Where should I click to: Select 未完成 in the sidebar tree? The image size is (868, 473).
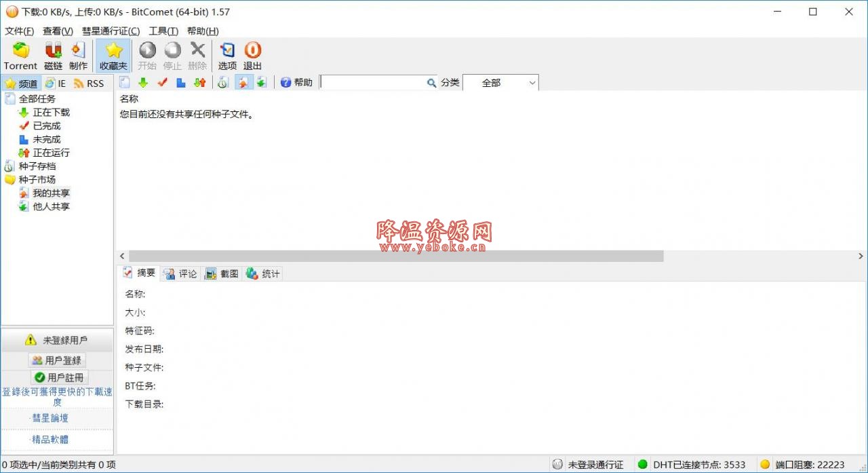pos(47,140)
